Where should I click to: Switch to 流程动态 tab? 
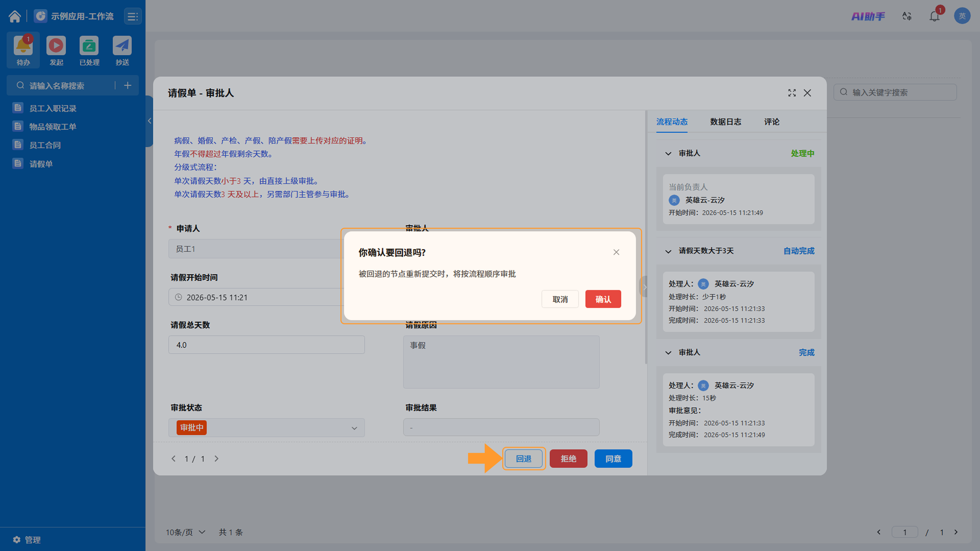click(672, 122)
